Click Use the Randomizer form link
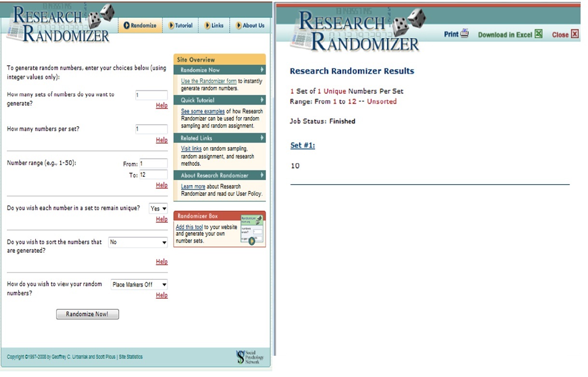Image resolution: width=588 pixels, height=377 pixels. 209,81
